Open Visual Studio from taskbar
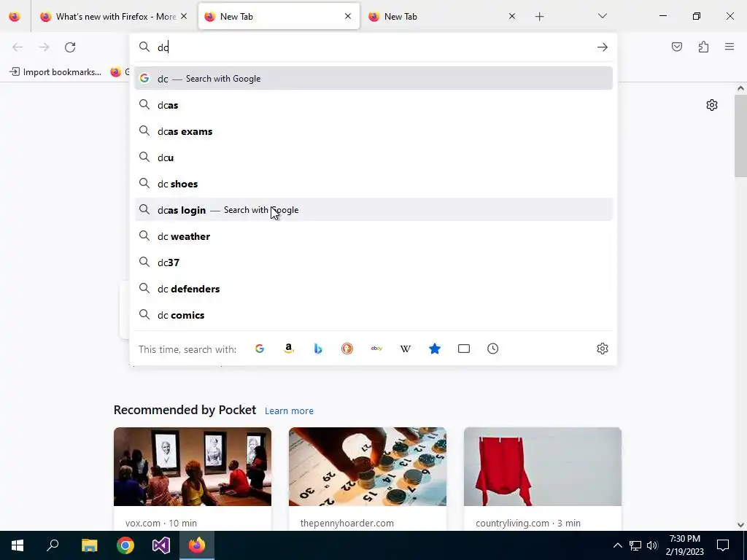The height and width of the screenshot is (560, 747). coord(161,545)
